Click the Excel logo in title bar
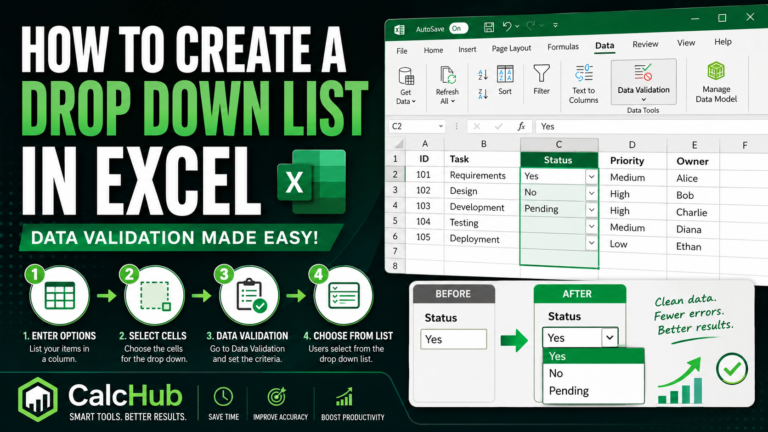This screenshot has height=432, width=768. tap(400, 30)
